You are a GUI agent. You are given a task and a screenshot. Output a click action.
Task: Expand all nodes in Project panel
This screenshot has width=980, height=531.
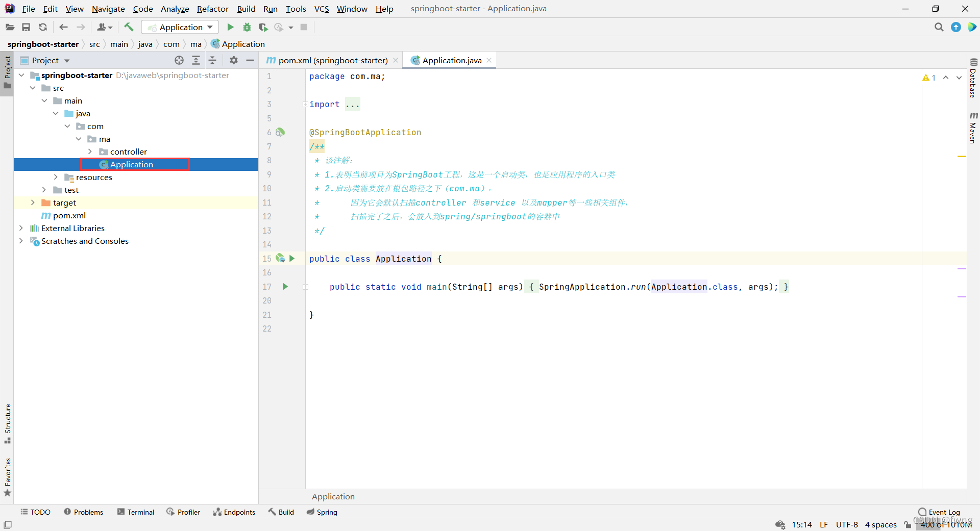196,60
